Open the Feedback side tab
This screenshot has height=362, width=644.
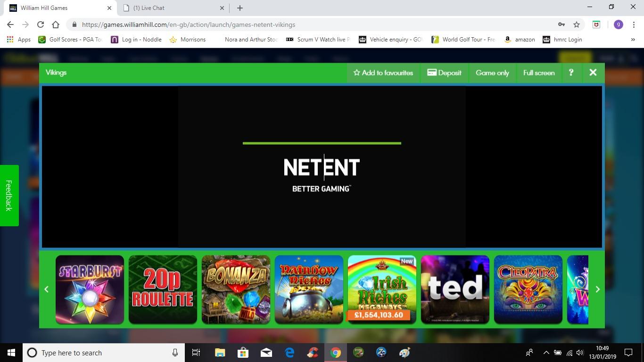tap(9, 195)
